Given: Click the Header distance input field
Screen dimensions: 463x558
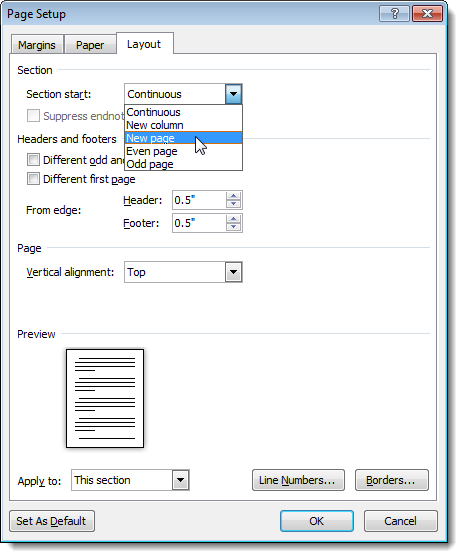Looking at the screenshot, I should tap(199, 200).
